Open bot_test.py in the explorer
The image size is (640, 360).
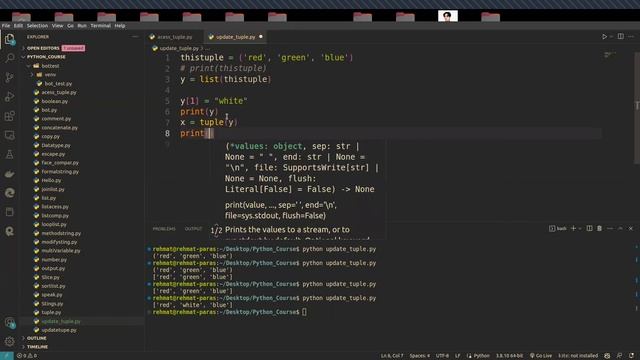click(58, 83)
